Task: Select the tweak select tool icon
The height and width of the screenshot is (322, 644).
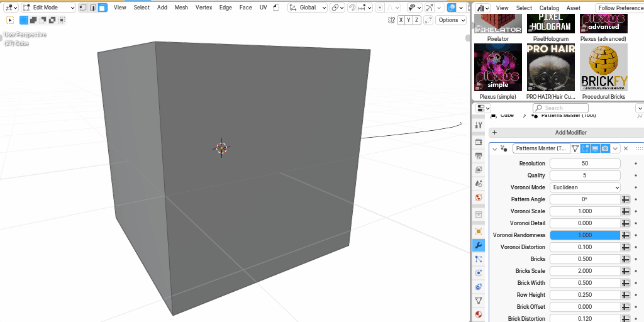Action: [x=10, y=19]
